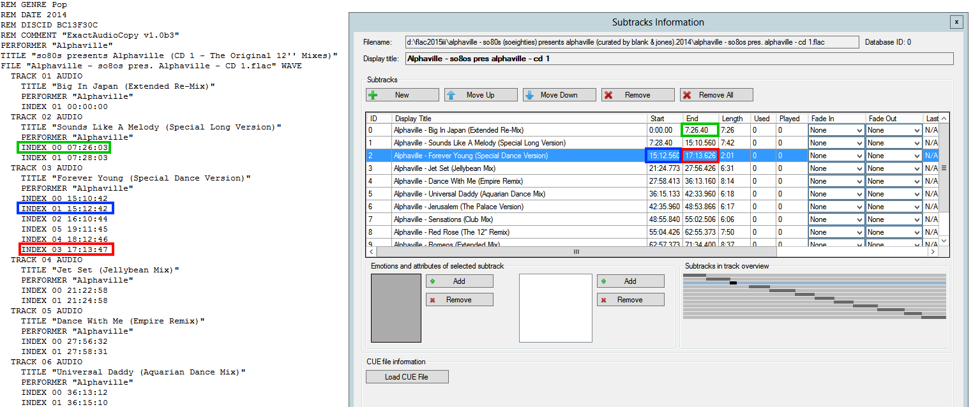The image size is (980, 407).
Task: Click the black highlighted segment in track overview
Action: point(734,283)
